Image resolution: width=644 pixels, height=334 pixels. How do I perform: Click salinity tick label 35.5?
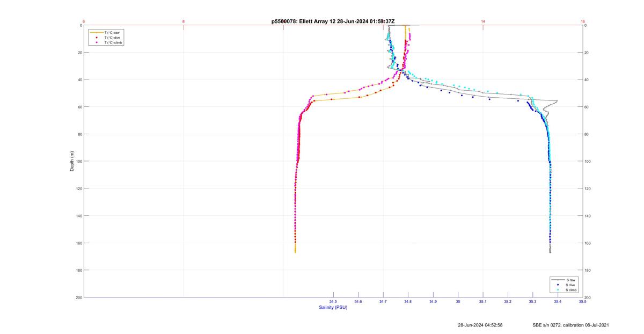tap(582, 302)
